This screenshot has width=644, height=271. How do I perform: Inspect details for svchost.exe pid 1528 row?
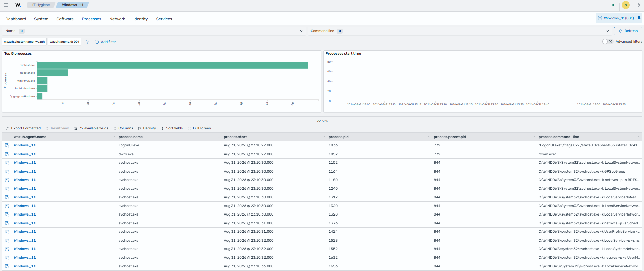click(7, 241)
